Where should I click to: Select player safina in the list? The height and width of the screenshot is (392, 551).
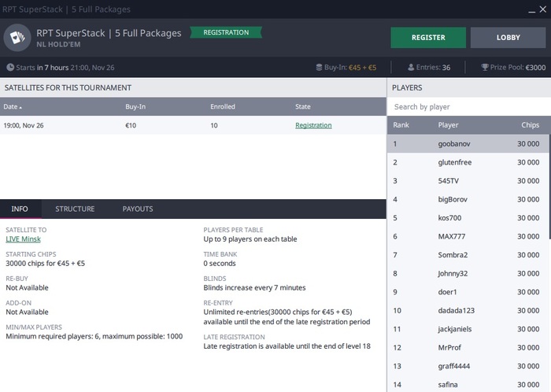[x=468, y=385]
